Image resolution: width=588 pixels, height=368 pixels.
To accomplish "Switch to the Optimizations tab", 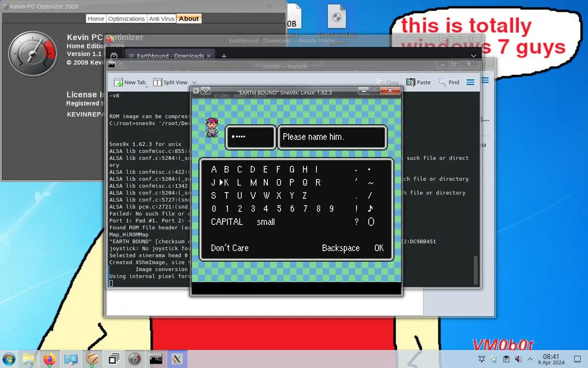I will (x=127, y=19).
